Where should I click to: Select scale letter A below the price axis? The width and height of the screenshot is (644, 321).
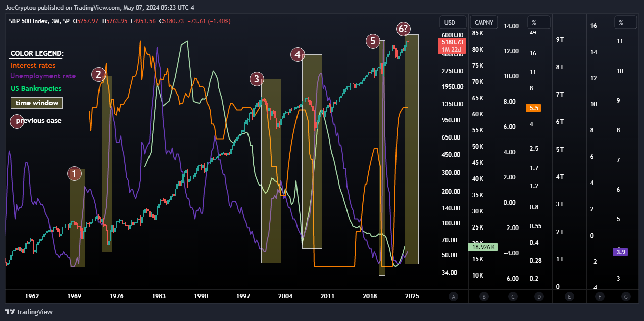(x=454, y=297)
